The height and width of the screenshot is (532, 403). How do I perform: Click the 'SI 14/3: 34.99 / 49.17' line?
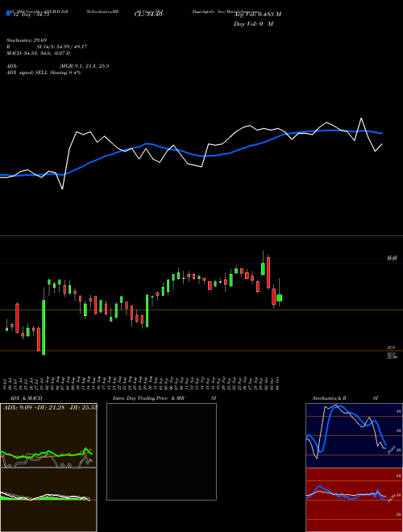point(62,47)
